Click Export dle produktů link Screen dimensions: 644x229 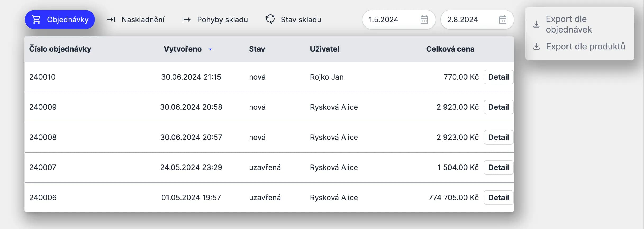(586, 47)
